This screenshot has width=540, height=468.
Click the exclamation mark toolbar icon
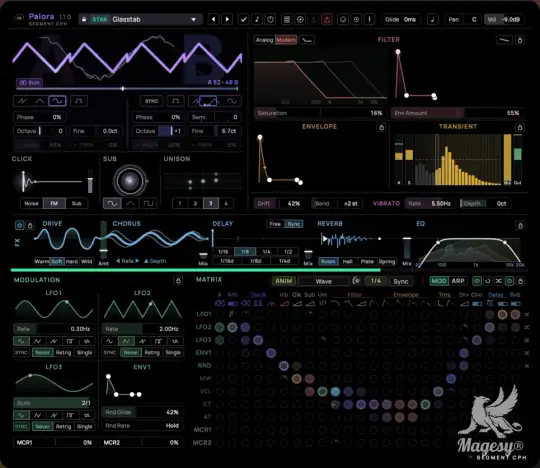370,19
